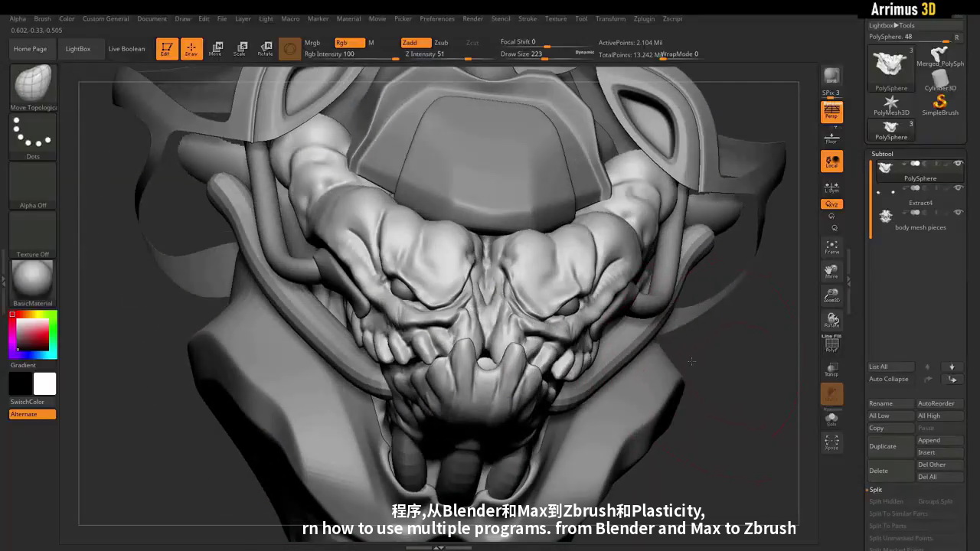Open the Alpha Off selector
Screen dimensions: 980x551
coord(33,186)
